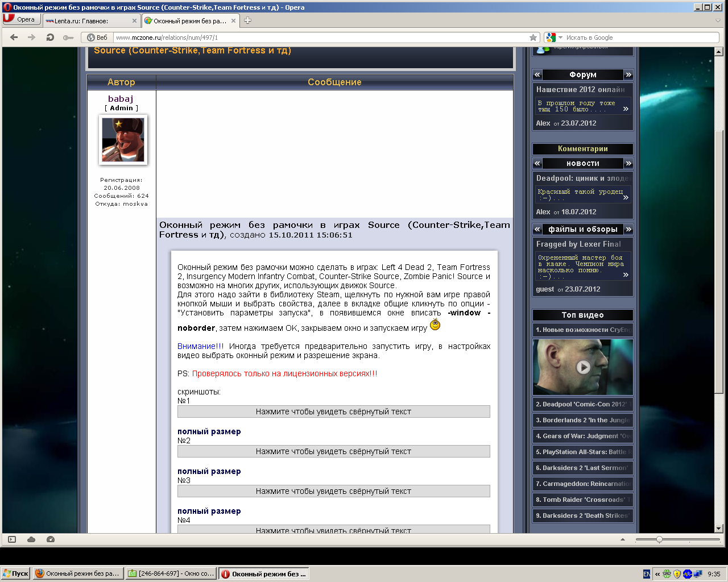Expand spoiler under №3 screenshot
Screen dimensions: 728x582
(x=333, y=491)
